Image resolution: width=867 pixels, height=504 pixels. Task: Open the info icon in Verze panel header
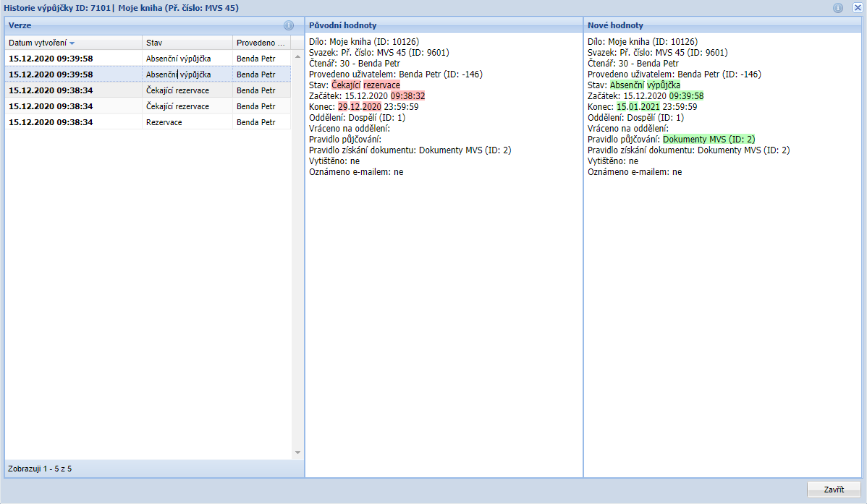[x=289, y=25]
